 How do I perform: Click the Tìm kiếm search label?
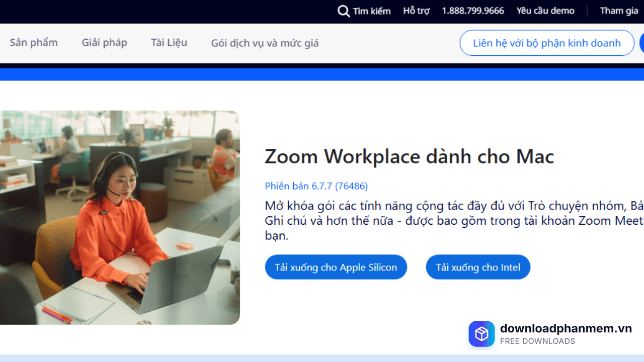click(372, 11)
